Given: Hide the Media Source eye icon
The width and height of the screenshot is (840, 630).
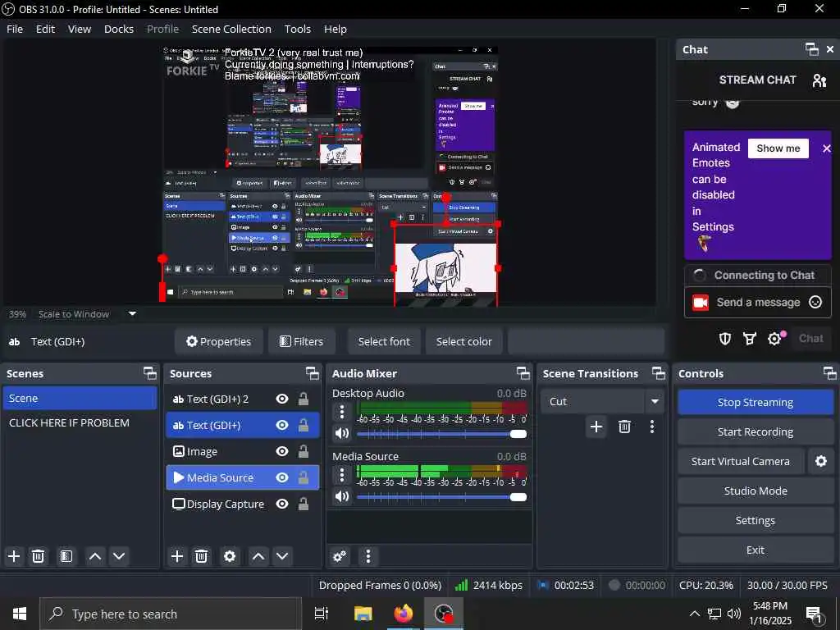Looking at the screenshot, I should coord(282,477).
